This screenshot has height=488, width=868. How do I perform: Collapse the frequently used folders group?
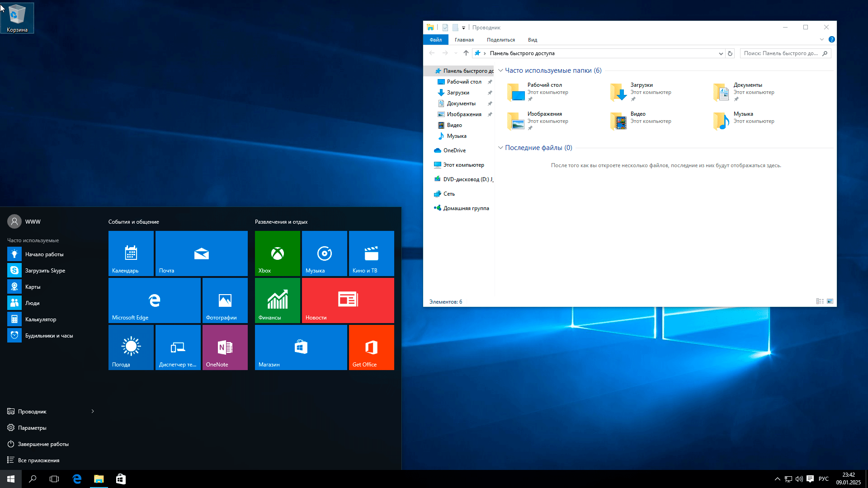(x=500, y=70)
